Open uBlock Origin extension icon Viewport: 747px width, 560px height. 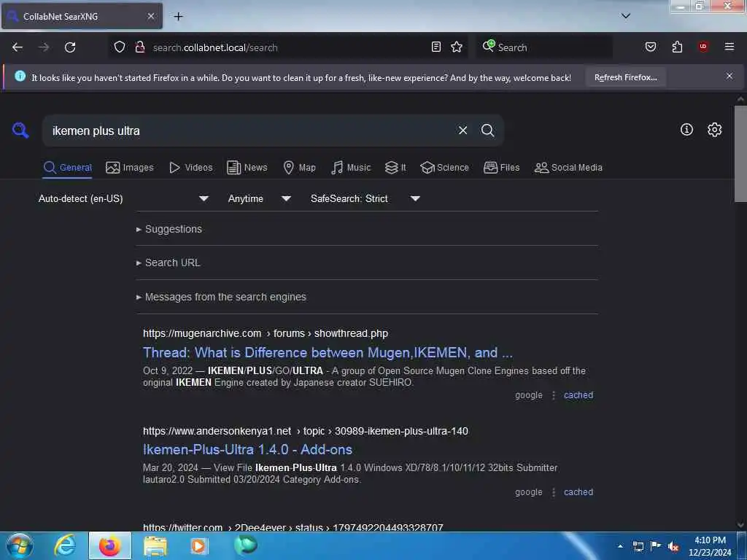coord(703,47)
